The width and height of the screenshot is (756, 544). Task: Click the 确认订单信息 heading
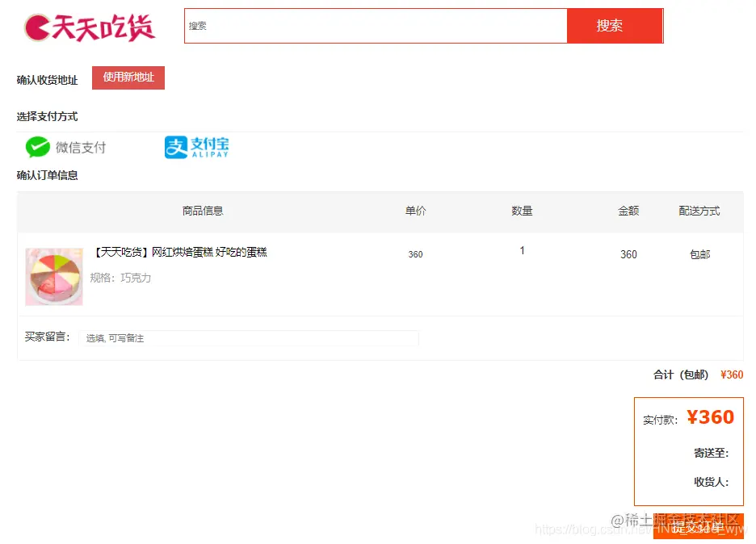click(x=47, y=175)
